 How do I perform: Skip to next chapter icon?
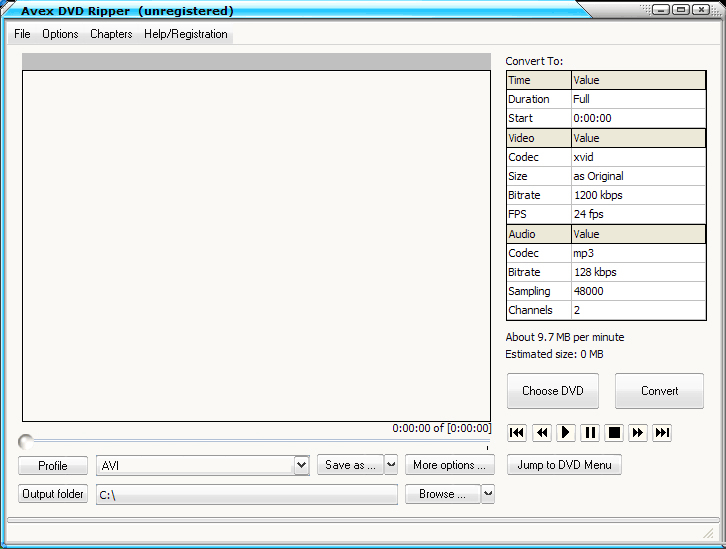click(662, 433)
